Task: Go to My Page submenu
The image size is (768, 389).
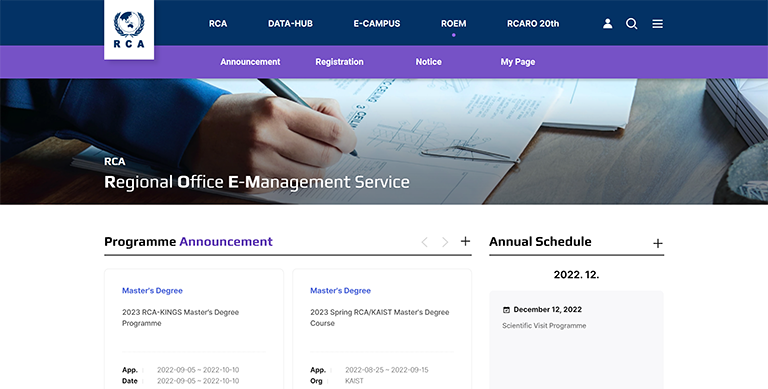Action: coord(518,62)
